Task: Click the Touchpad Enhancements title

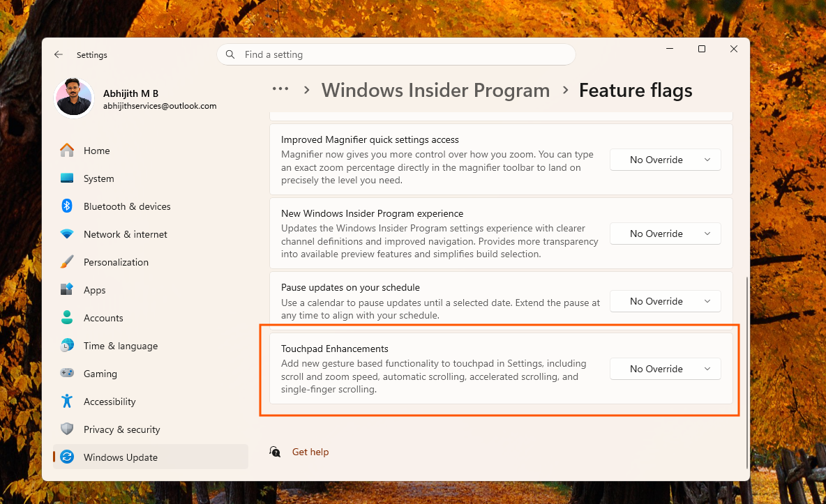Action: coord(334,349)
